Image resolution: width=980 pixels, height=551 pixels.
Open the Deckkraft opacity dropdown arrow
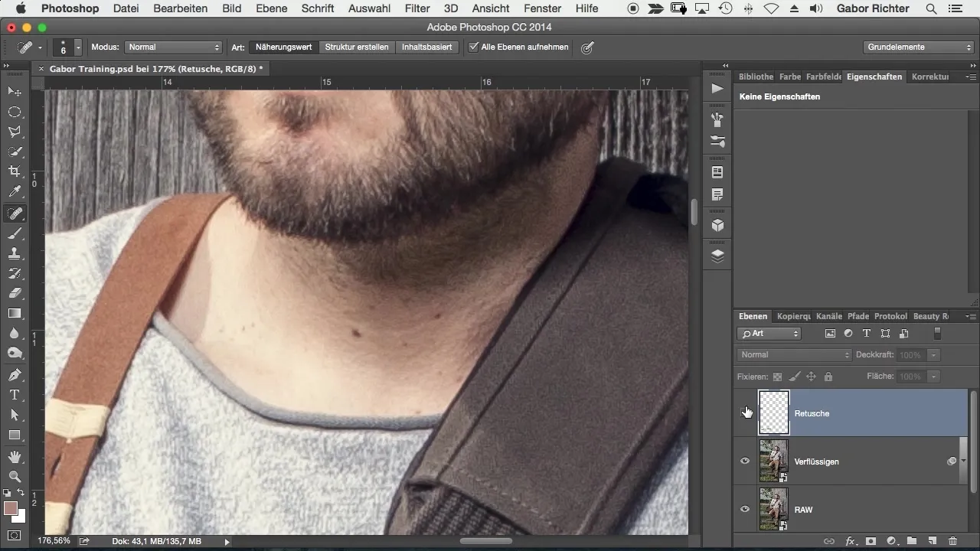tap(933, 355)
